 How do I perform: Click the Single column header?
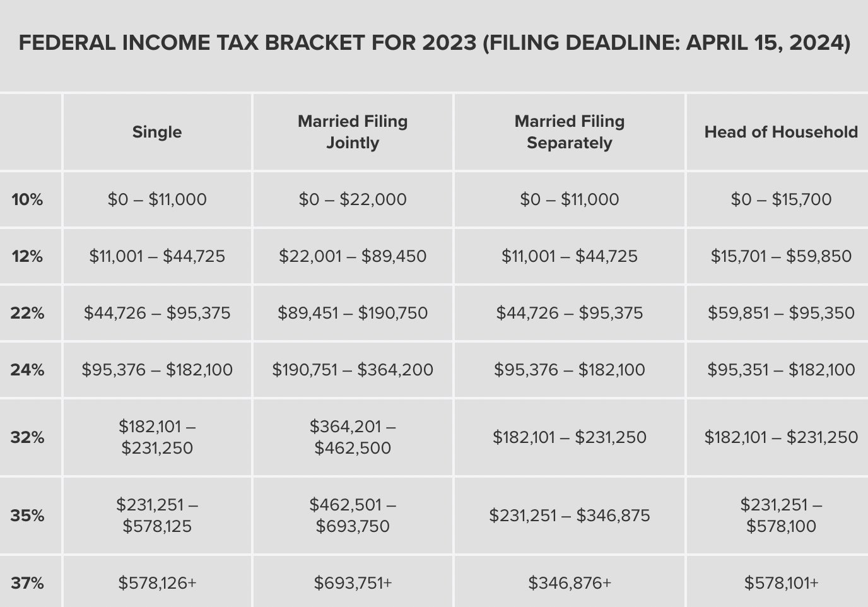(157, 132)
